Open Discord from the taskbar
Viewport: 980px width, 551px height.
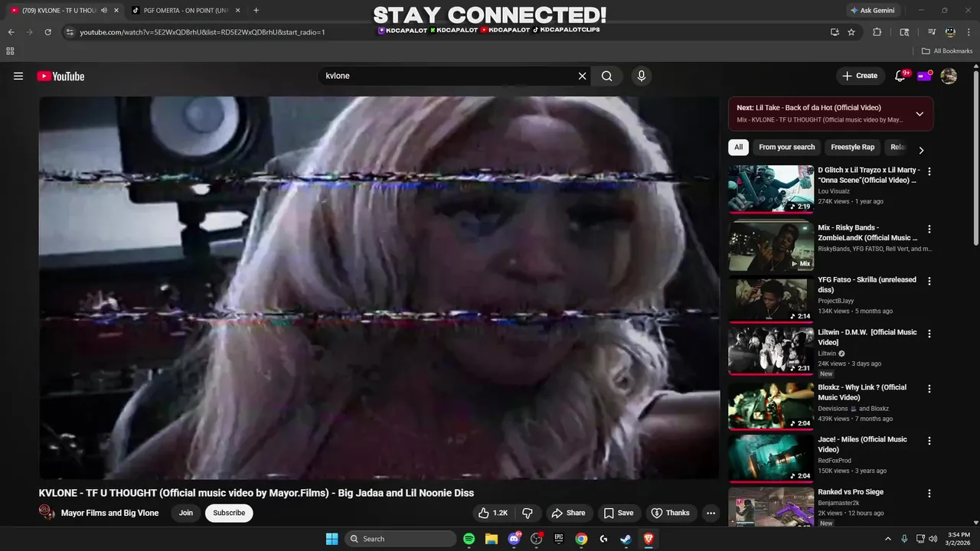click(514, 539)
